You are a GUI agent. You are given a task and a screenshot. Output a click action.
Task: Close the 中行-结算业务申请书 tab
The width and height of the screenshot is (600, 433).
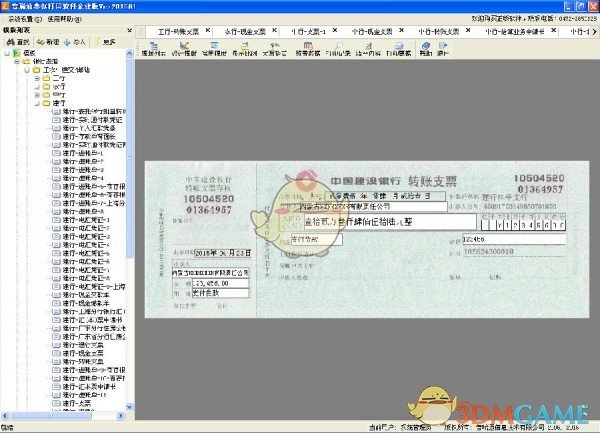coord(553,30)
